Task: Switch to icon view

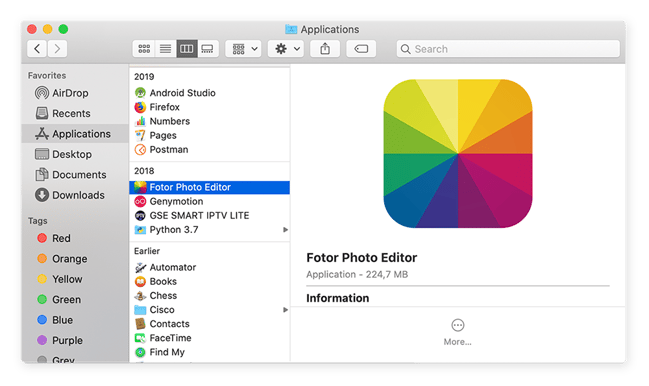Action: click(144, 49)
